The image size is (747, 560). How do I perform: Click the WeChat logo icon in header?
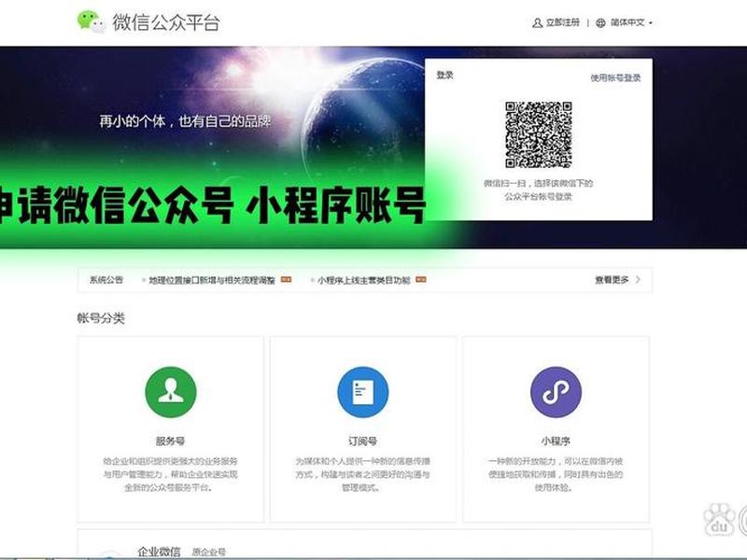(91, 21)
